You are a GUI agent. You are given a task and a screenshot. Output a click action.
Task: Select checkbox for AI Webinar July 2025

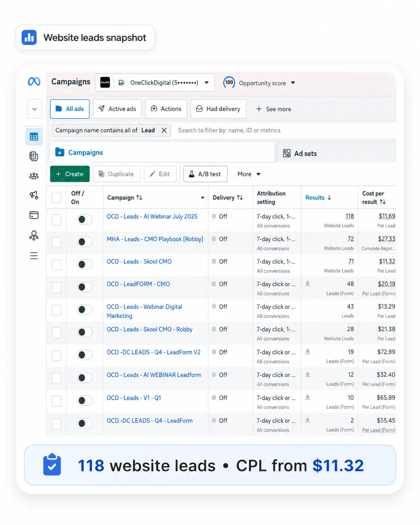pyautogui.click(x=57, y=220)
